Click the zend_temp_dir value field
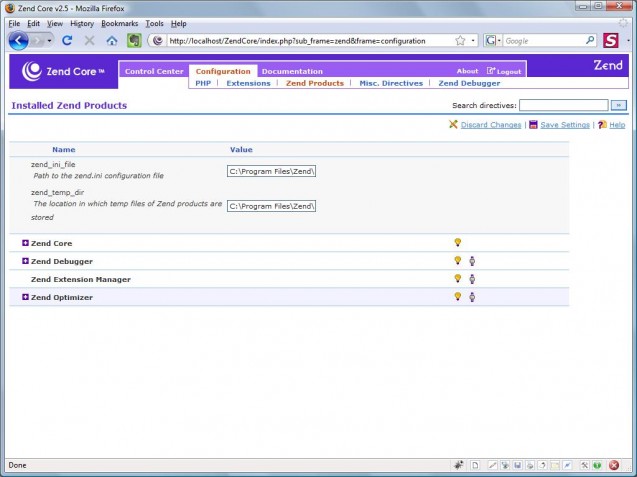637x477 pixels. 271,206
